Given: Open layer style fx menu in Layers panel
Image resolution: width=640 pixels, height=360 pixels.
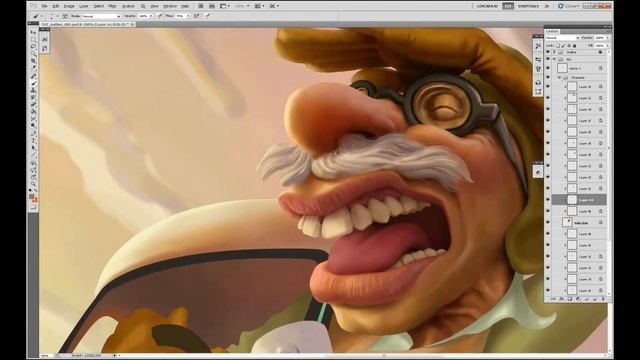Looking at the screenshot, I should [562, 299].
